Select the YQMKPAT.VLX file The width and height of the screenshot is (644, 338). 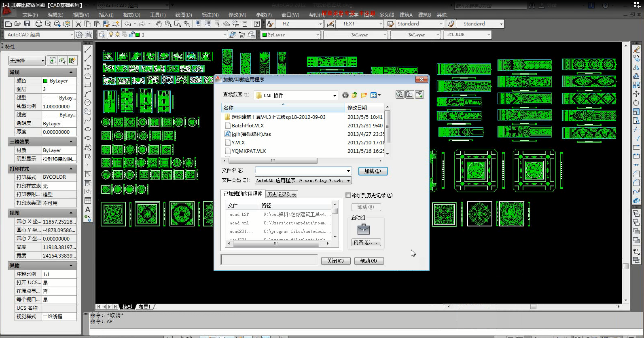click(249, 151)
